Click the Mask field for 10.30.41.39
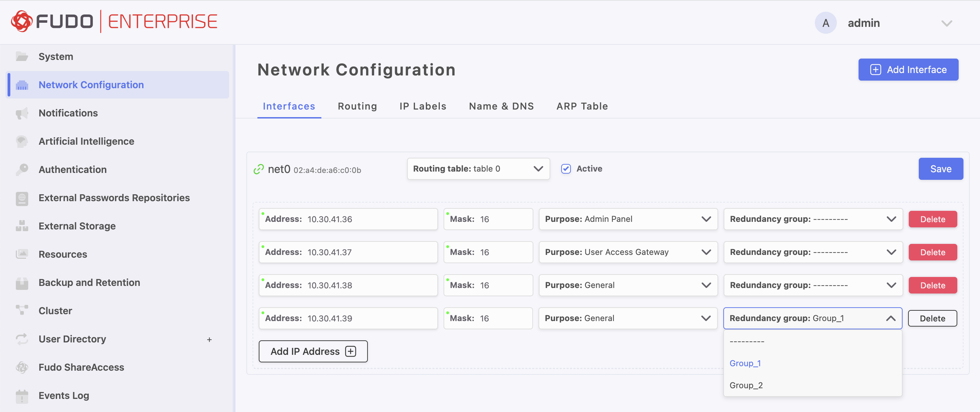The image size is (980, 412). [488, 318]
